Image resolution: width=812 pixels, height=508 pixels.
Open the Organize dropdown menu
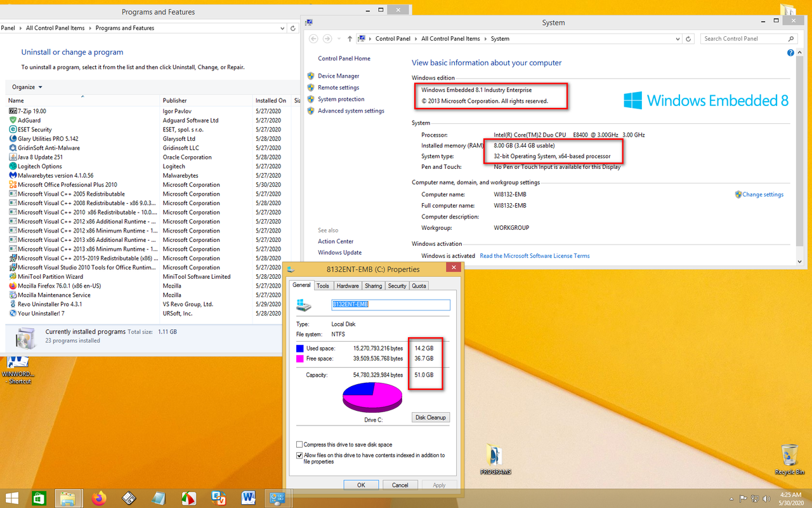(x=27, y=87)
